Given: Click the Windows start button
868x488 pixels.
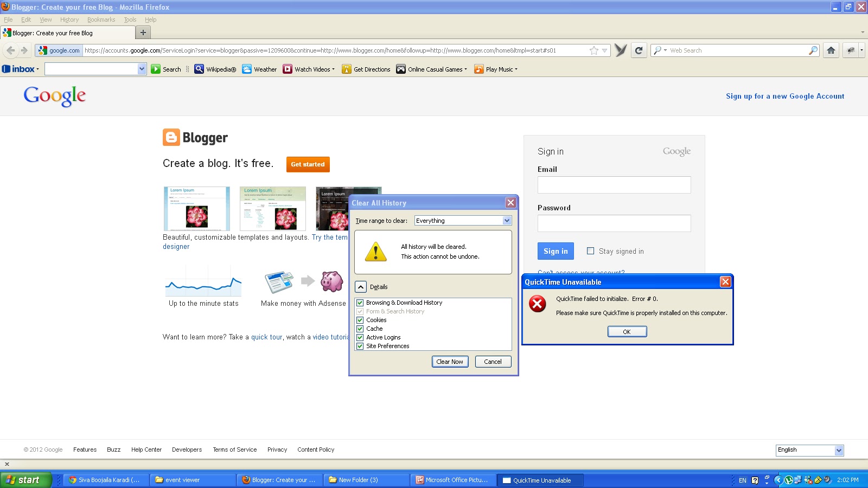Looking at the screenshot, I should pos(26,480).
